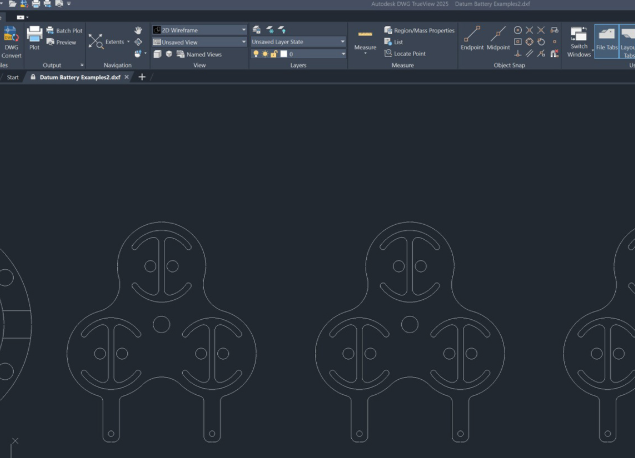The width and height of the screenshot is (635, 458).
Task: Click the ribbon display toggle below the quick access toolbar
Action: click(22, 17)
